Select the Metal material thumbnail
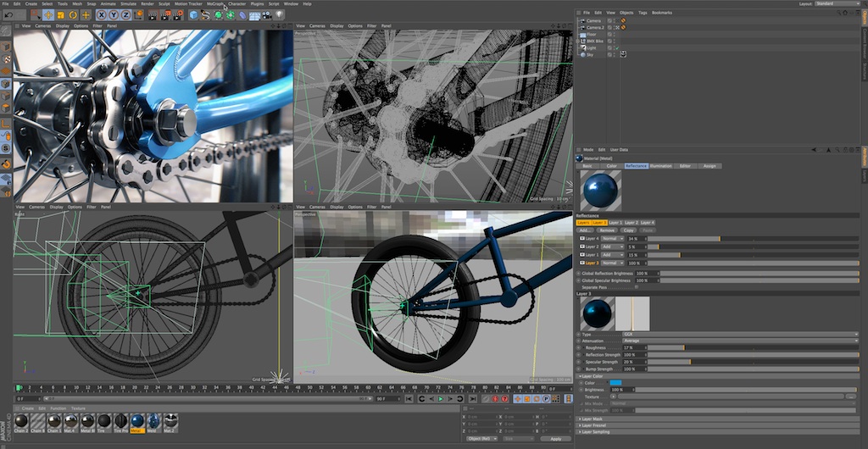Viewport: 868px width, 449px height. tap(137, 423)
